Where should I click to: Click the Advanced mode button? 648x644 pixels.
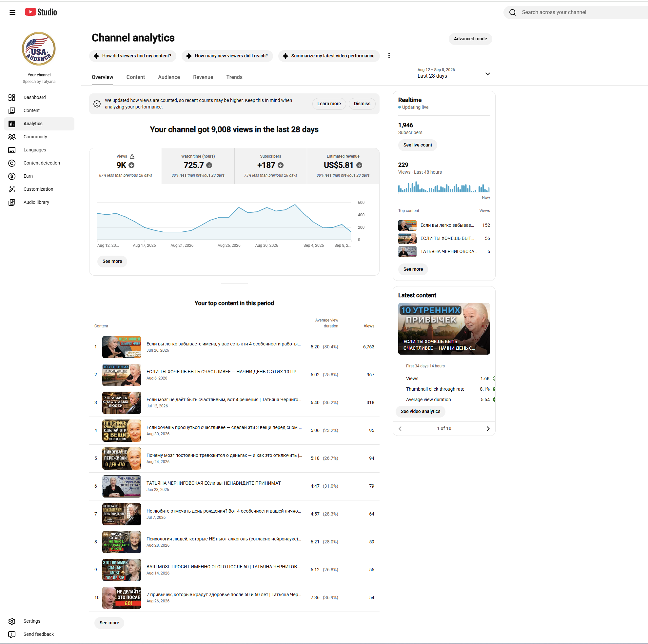click(x=470, y=39)
